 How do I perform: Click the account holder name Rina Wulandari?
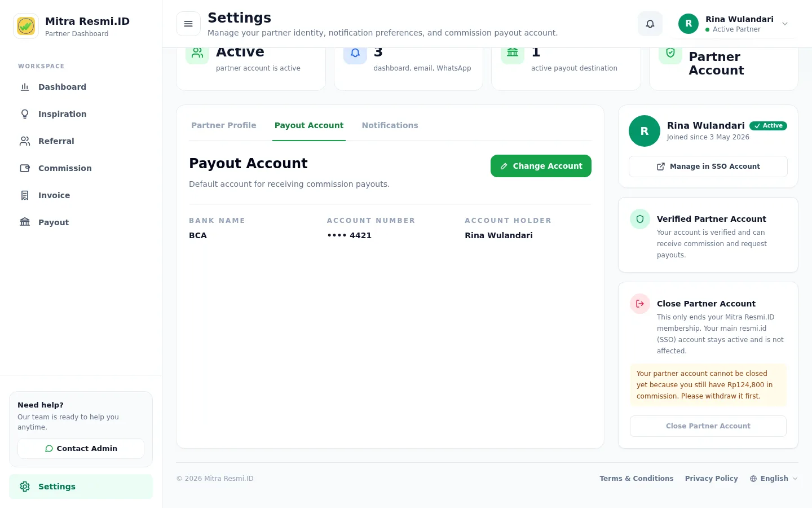tap(498, 235)
